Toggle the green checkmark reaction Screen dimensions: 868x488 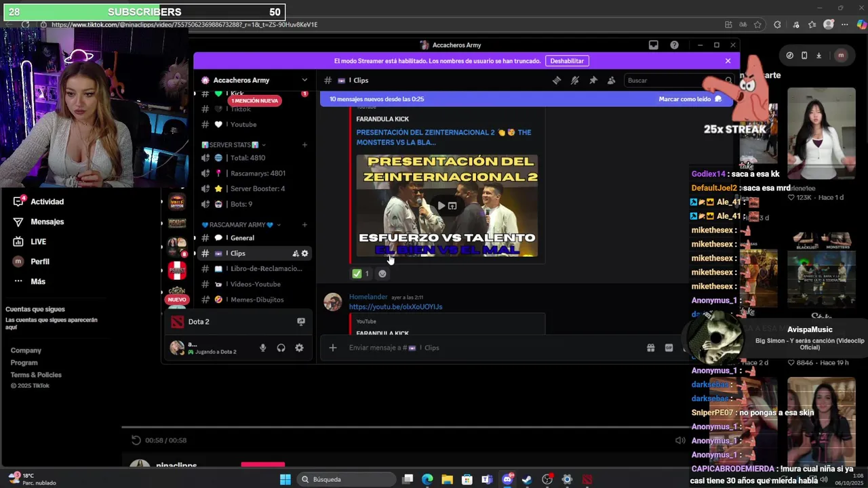point(361,274)
